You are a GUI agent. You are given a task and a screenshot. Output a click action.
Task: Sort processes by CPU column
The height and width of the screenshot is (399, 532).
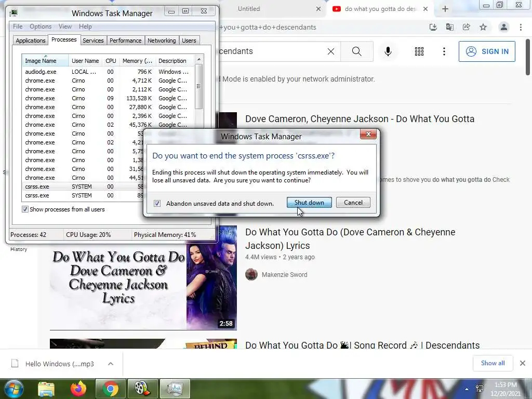tap(111, 61)
